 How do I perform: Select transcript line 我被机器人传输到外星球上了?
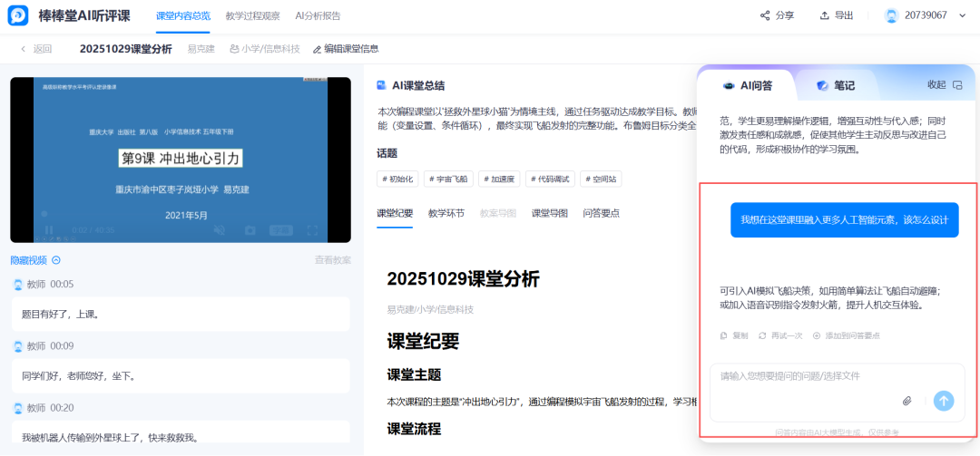[181, 432]
